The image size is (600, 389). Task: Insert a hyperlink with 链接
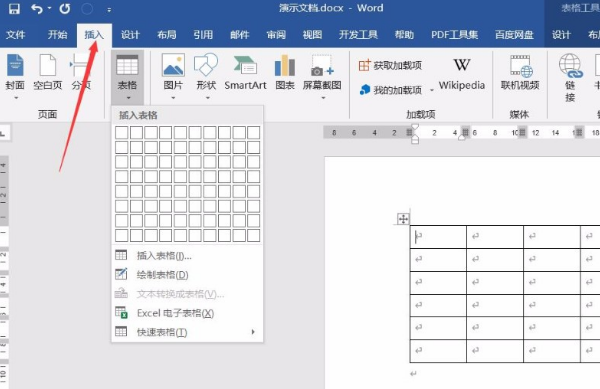pos(570,78)
